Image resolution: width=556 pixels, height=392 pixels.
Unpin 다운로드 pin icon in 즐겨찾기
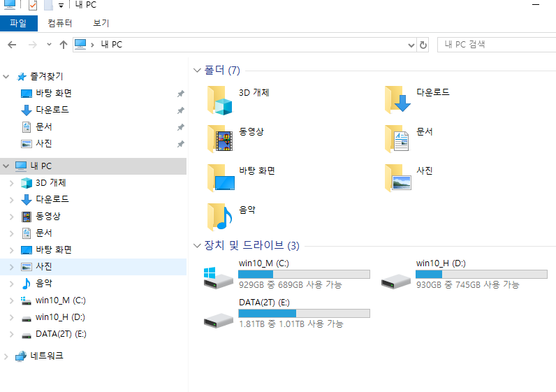coord(181,110)
